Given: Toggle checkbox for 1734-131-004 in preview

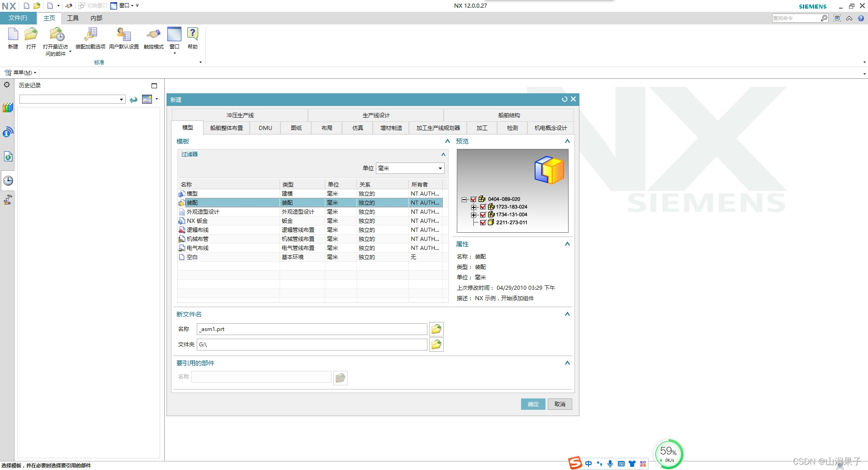Looking at the screenshot, I should tap(483, 215).
